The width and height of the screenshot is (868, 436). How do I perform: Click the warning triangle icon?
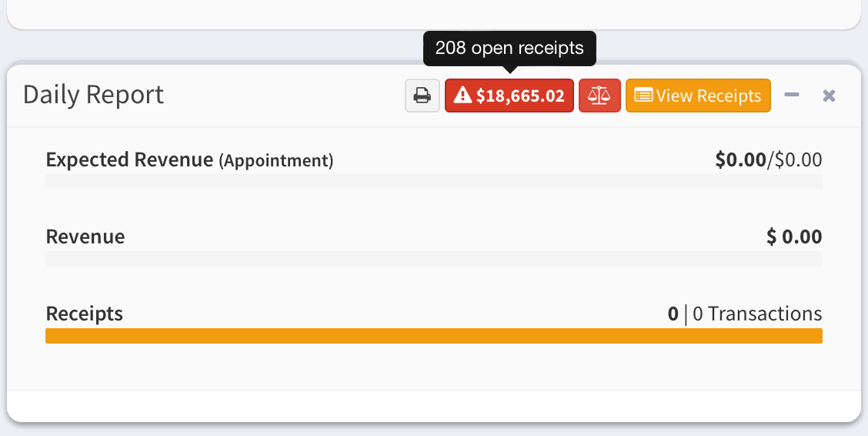coord(462,96)
